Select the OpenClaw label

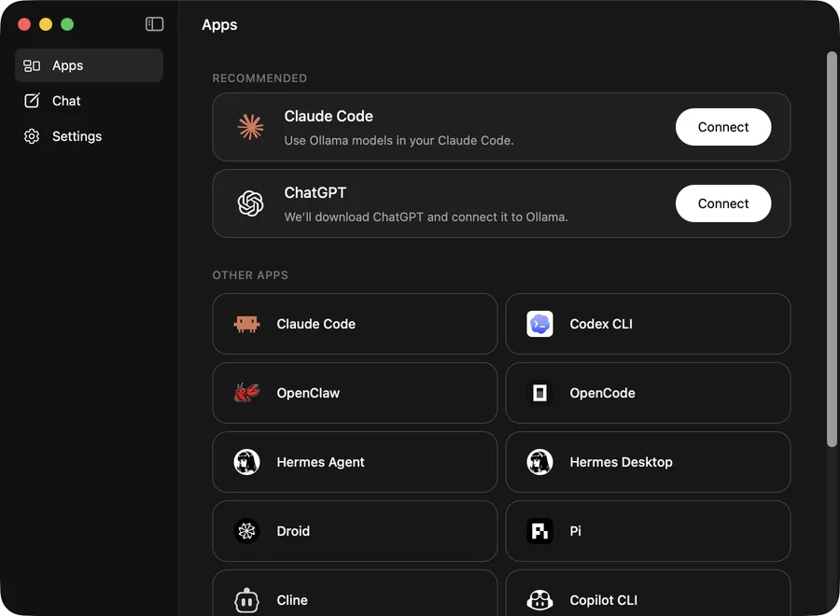308,393
